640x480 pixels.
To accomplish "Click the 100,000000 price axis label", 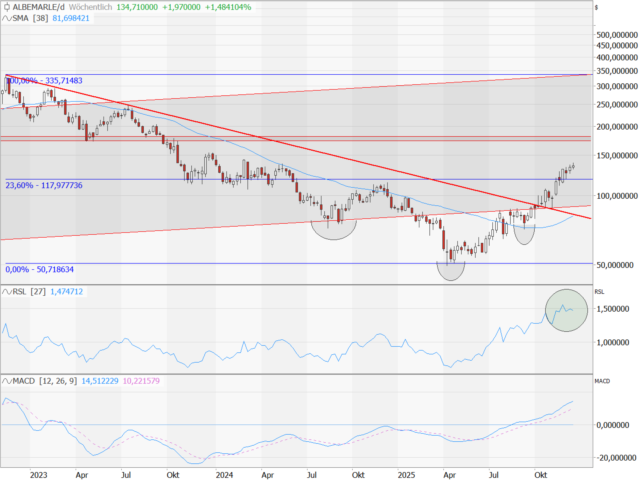I will (617, 196).
